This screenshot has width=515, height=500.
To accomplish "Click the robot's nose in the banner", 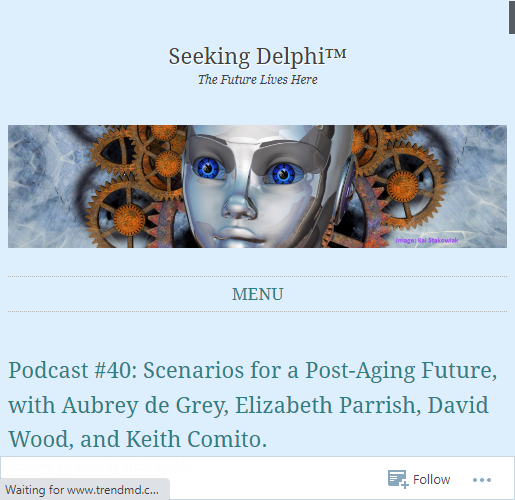I will 239,205.
